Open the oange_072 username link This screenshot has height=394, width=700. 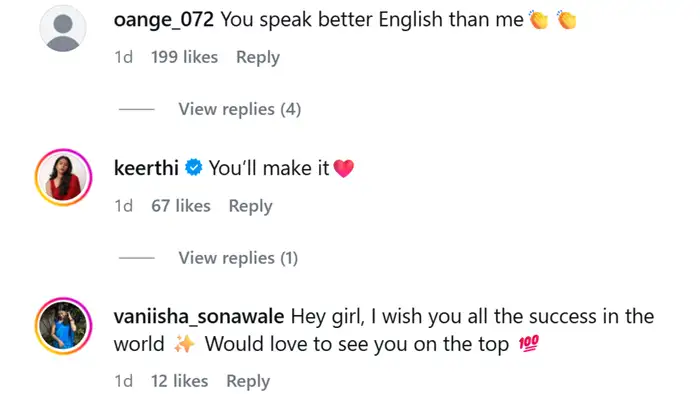[x=164, y=20]
